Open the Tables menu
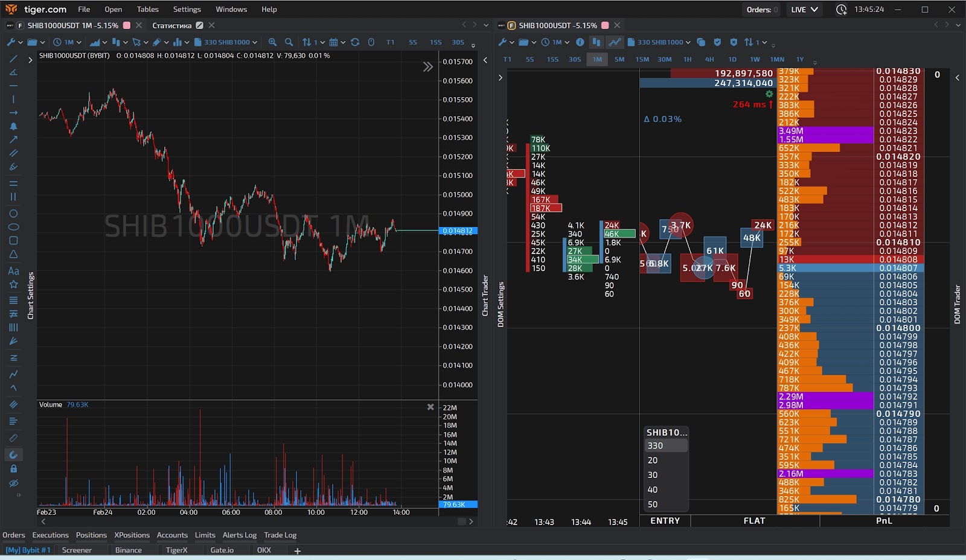The image size is (966, 560). tap(147, 10)
